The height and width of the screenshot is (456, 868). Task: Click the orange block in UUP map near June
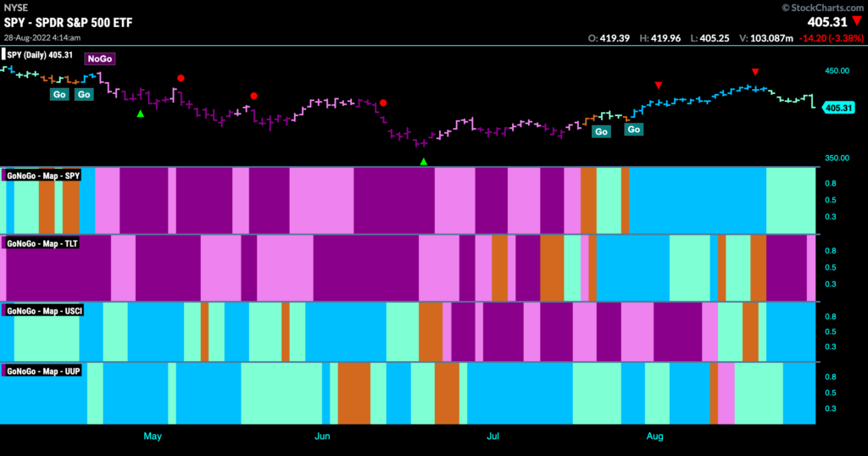tap(354, 393)
